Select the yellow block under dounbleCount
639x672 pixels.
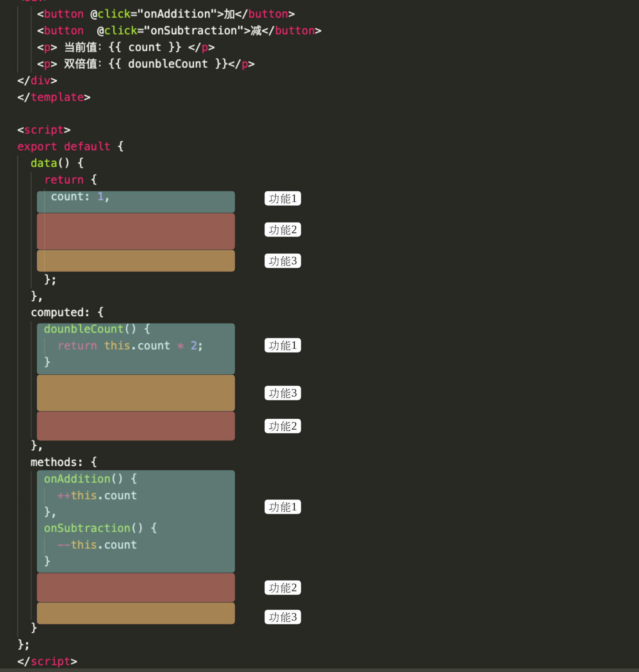pos(136,393)
